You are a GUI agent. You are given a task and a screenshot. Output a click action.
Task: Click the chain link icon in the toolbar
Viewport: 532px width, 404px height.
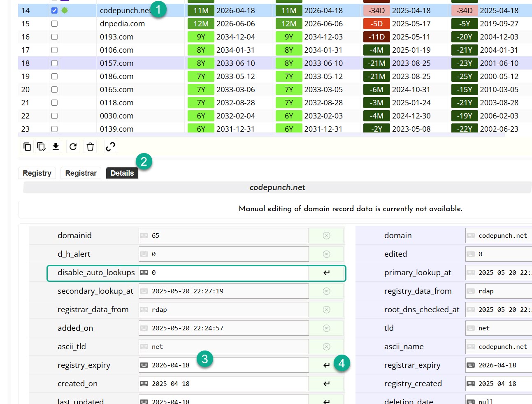pos(110,147)
